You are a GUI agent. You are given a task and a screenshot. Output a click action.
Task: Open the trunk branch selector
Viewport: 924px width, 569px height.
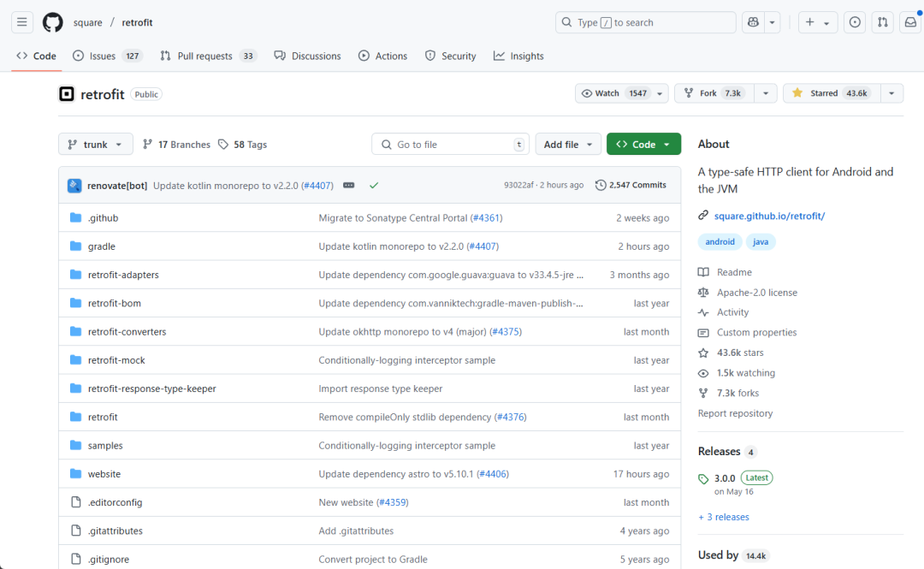pyautogui.click(x=95, y=144)
